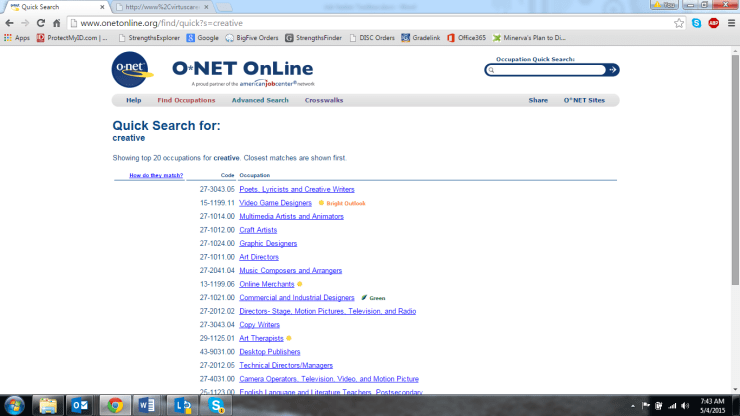Screen dimensions: 740x416
Task: Open Art Directors link
Action: (259, 257)
